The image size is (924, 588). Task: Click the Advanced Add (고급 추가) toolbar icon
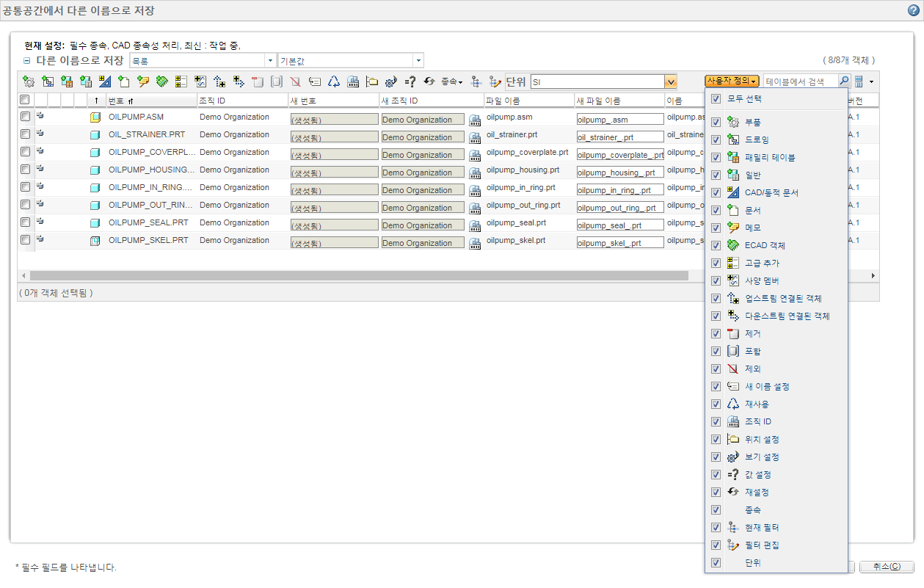[181, 81]
